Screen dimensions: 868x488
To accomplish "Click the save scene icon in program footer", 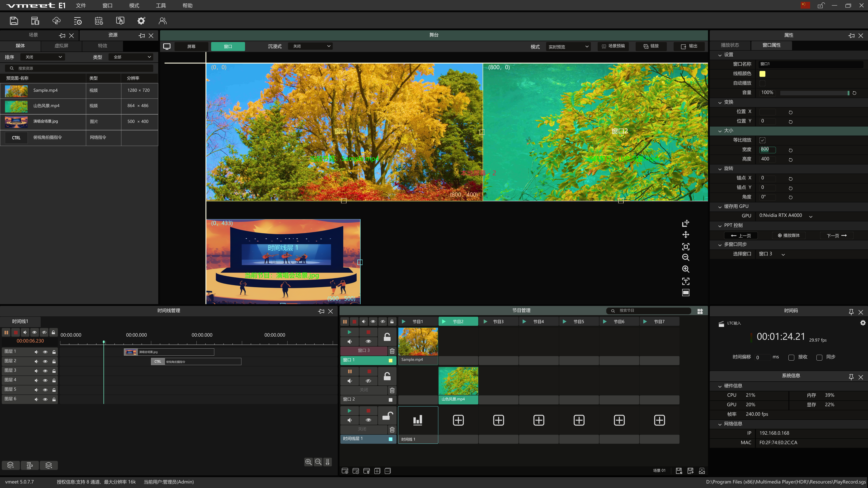I will point(679,471).
